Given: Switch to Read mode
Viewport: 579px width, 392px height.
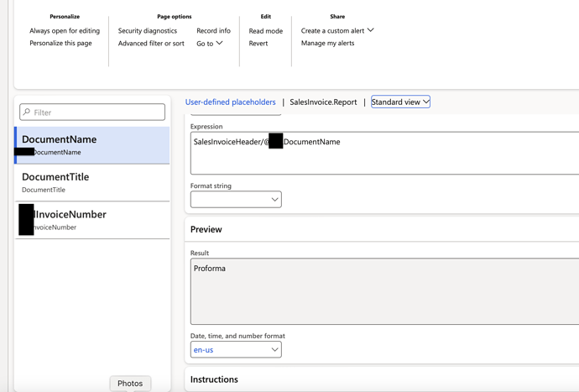Looking at the screenshot, I should (x=265, y=31).
